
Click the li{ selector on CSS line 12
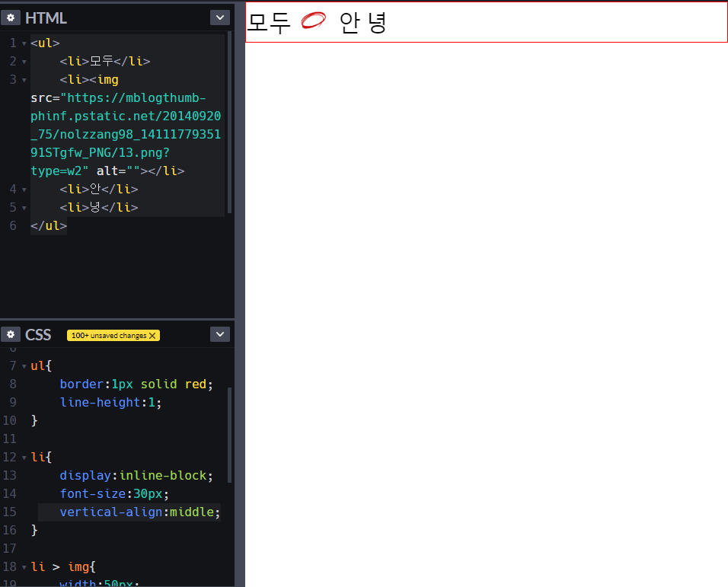(41, 457)
